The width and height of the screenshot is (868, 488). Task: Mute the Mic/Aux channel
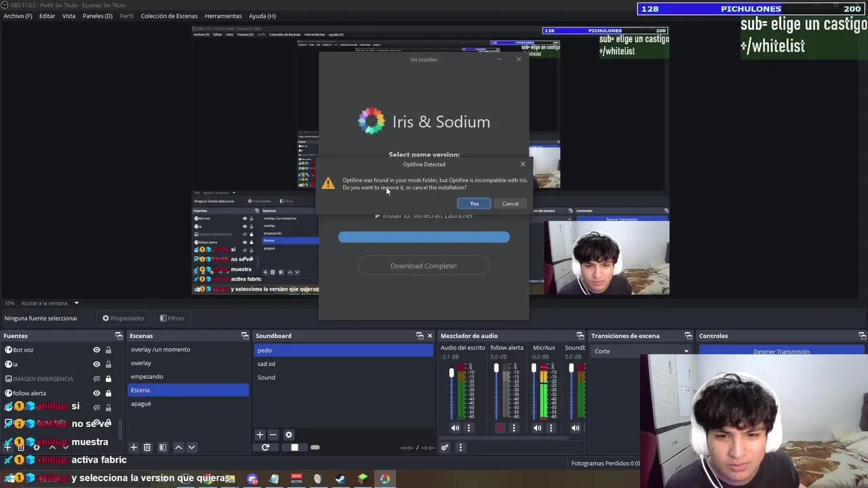click(x=537, y=428)
